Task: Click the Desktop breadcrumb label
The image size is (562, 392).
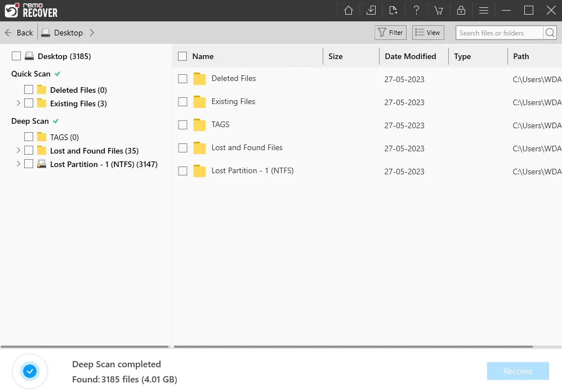Action: click(x=69, y=33)
